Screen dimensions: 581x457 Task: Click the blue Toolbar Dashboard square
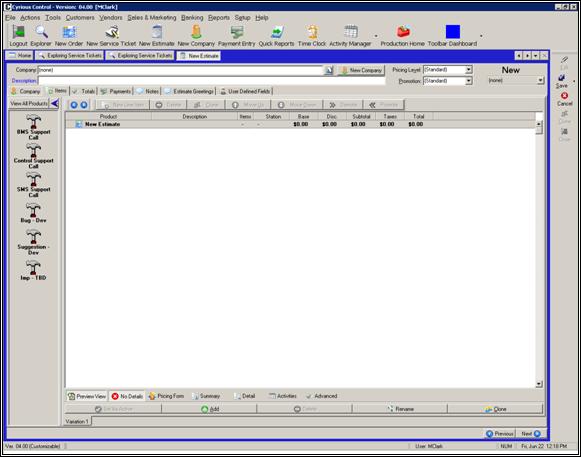[x=453, y=32]
